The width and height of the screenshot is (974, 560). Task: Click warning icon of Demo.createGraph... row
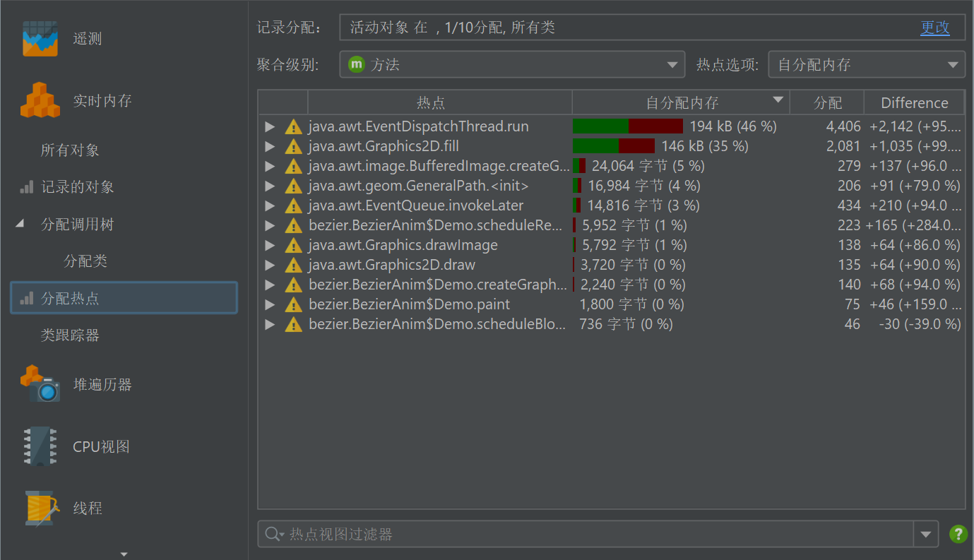(x=292, y=285)
